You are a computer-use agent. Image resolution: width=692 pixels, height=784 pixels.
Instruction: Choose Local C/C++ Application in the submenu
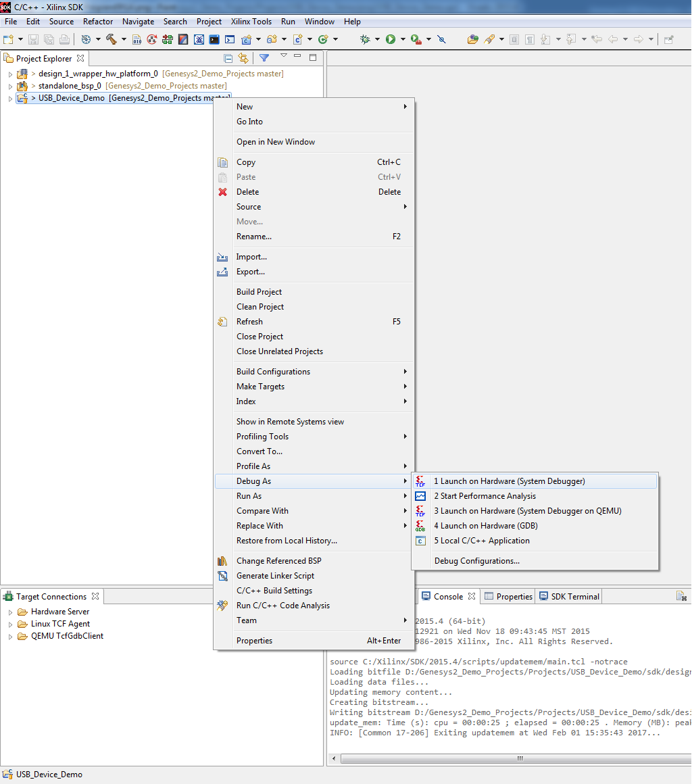click(535, 541)
